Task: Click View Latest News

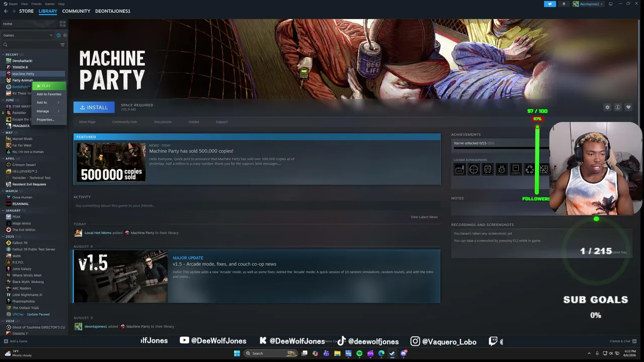Action: click(424, 217)
